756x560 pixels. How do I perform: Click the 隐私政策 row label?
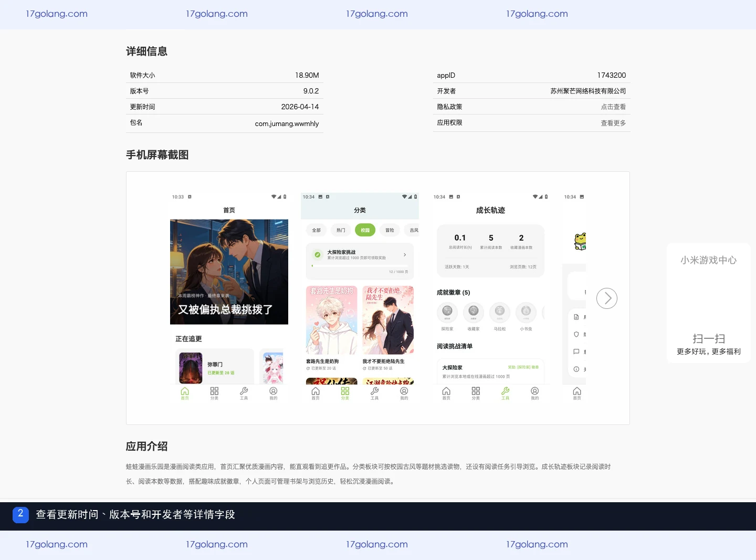tap(449, 107)
